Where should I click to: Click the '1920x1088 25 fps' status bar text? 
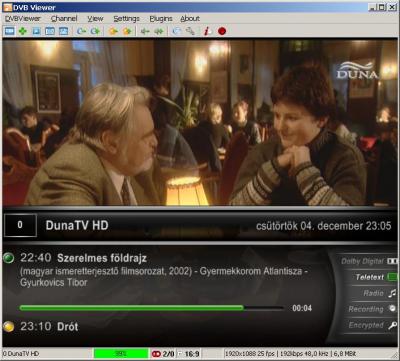pyautogui.click(x=251, y=353)
